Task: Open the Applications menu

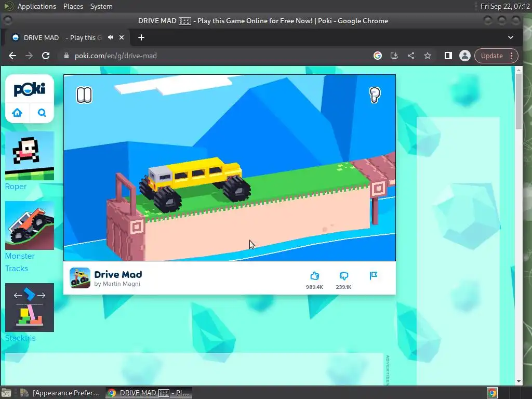Action: 37,6
